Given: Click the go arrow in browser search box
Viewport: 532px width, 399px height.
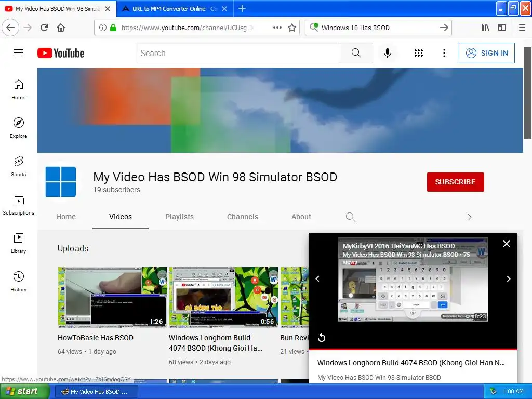Looking at the screenshot, I should [x=444, y=28].
